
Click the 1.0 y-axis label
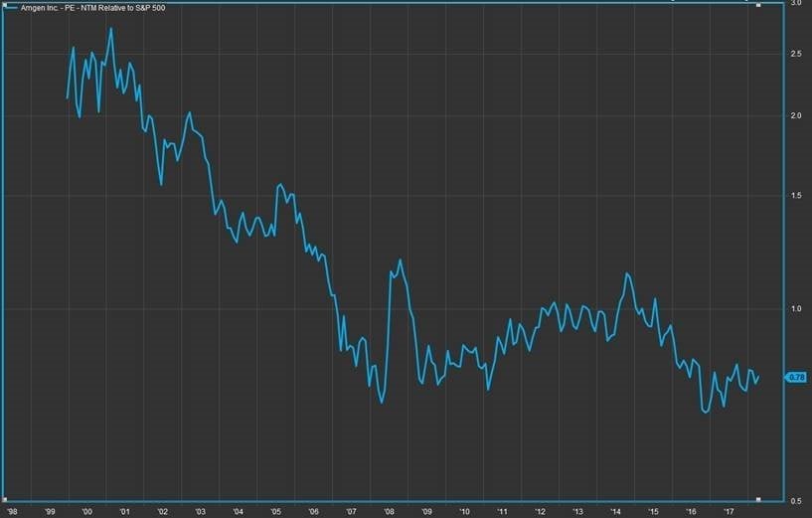(795, 309)
